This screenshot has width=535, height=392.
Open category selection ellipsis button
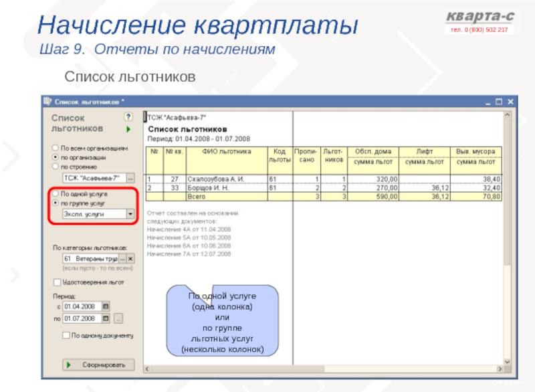(x=122, y=259)
